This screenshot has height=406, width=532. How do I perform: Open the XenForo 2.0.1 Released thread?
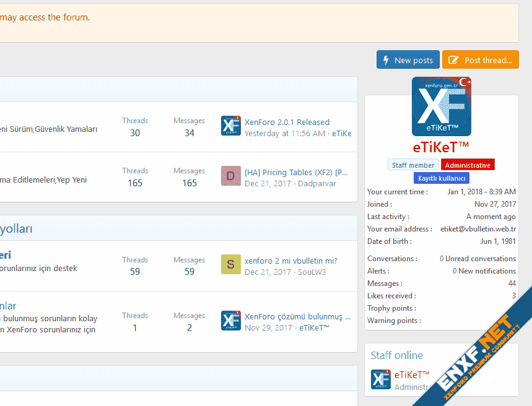click(x=287, y=122)
